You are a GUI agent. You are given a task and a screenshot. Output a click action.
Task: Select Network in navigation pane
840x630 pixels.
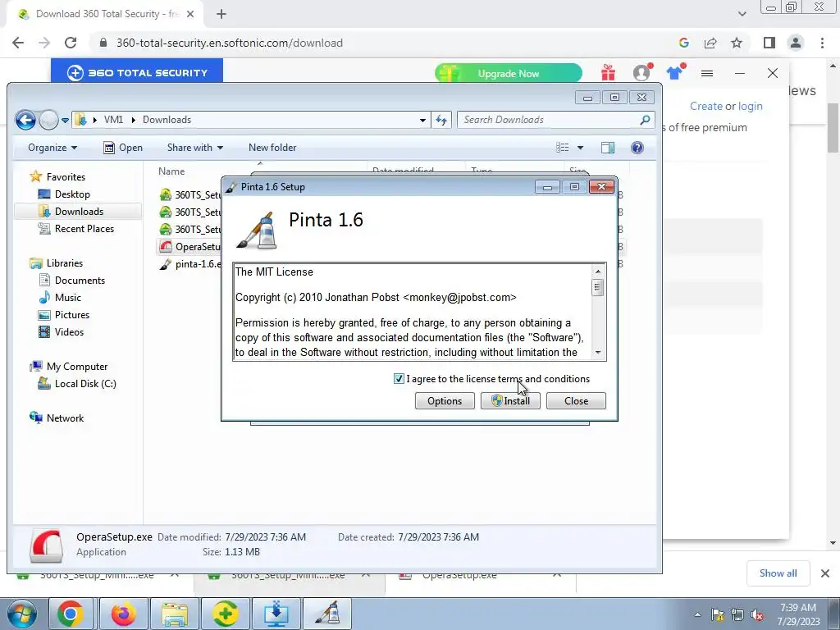pyautogui.click(x=65, y=418)
